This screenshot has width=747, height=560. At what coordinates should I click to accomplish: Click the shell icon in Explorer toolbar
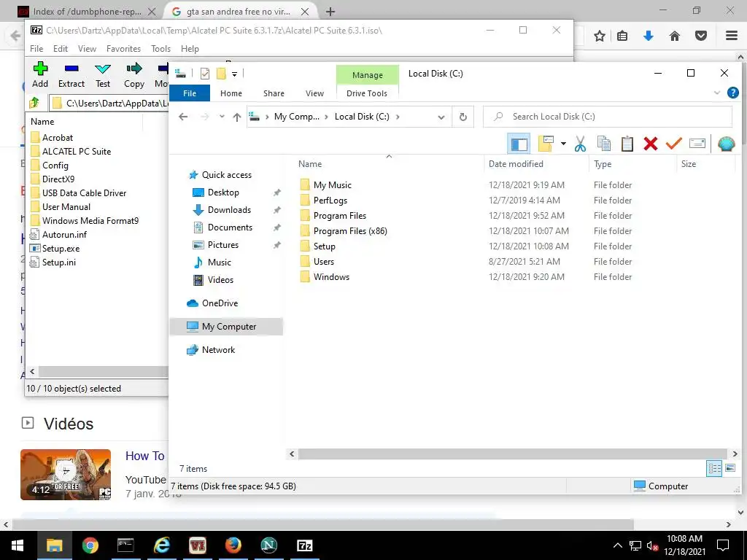click(x=726, y=144)
